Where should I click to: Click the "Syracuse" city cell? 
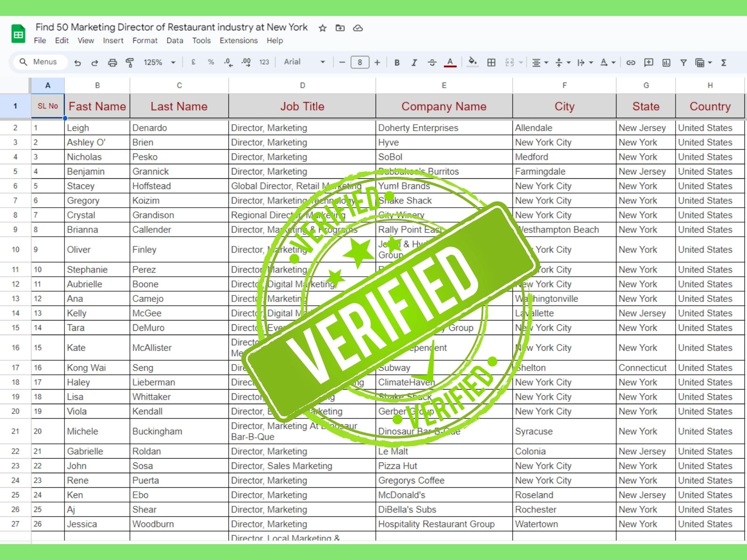[564, 431]
